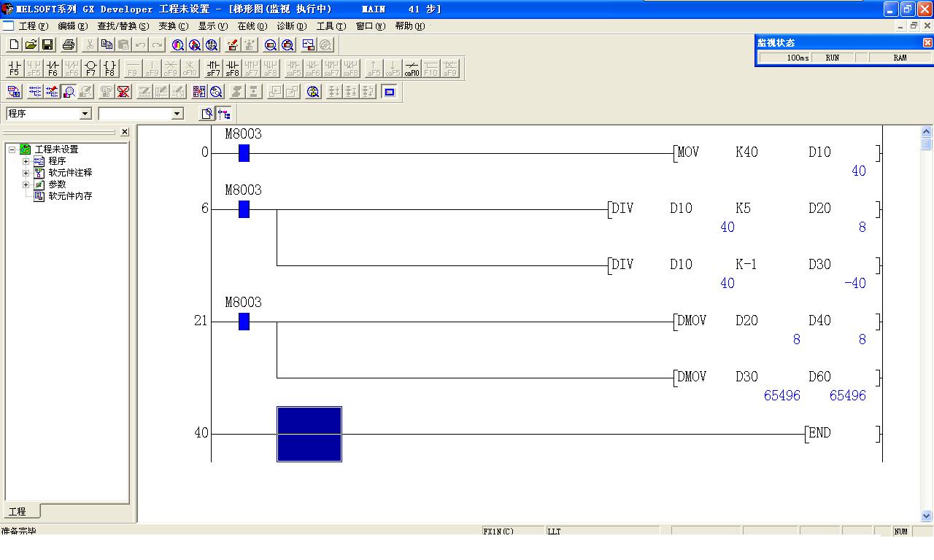
Task: Insert application instruction using F8 icon
Action: [x=109, y=69]
